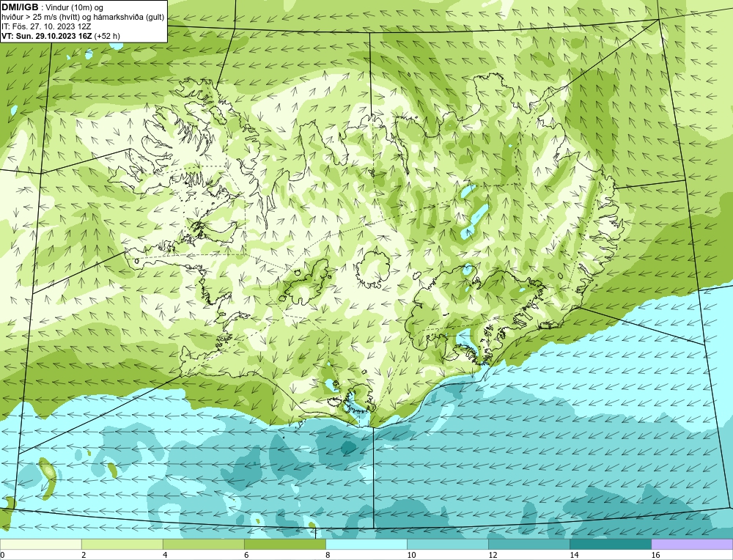The width and height of the screenshot is (733, 560).
Task: Click the 0–2 m/s palest legend swatch
Action: [40, 544]
